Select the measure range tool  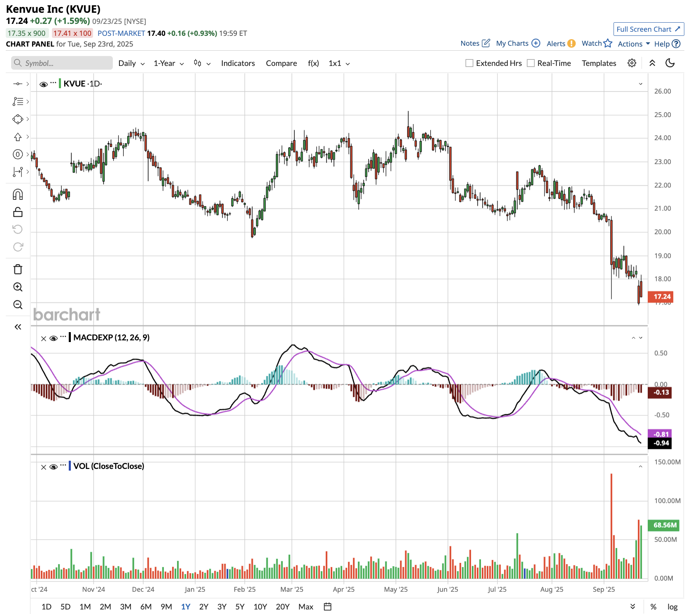pyautogui.click(x=17, y=172)
